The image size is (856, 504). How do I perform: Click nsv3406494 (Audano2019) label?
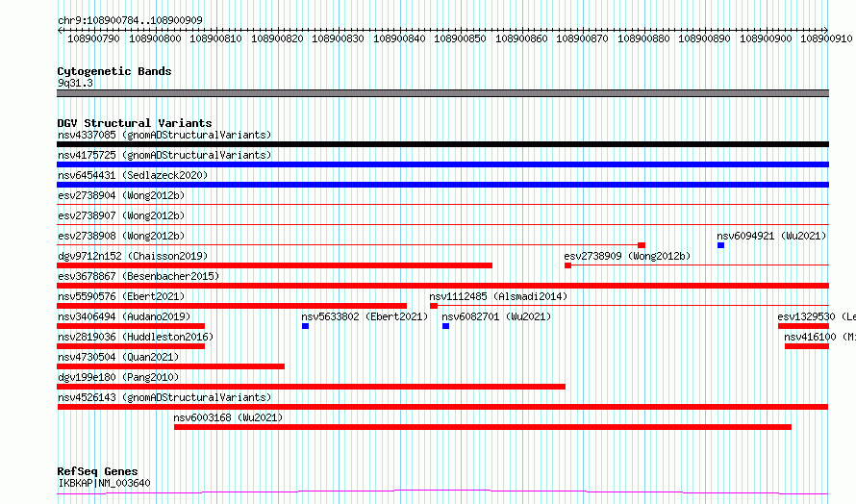pyautogui.click(x=124, y=316)
